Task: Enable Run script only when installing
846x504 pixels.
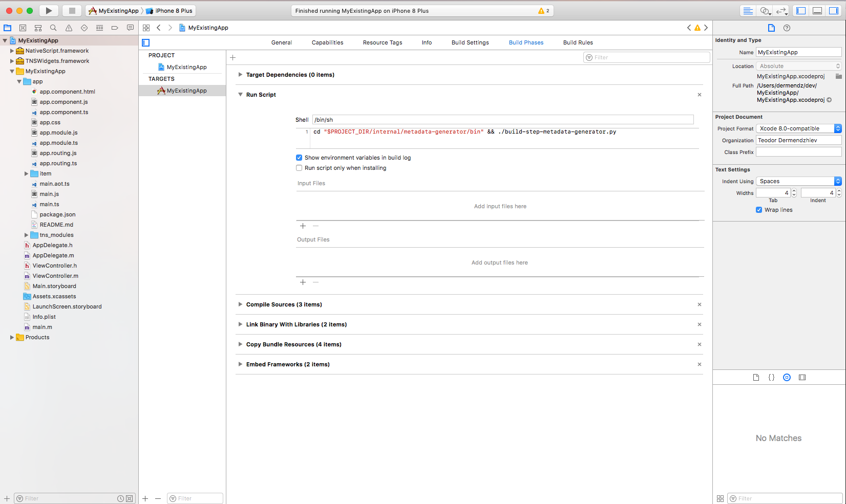Action: click(x=299, y=168)
